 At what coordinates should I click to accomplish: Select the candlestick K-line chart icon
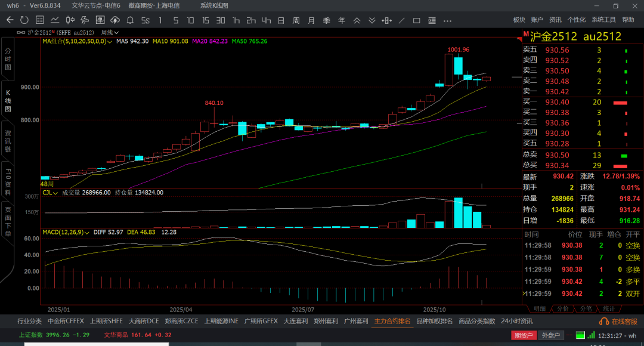coord(70,20)
